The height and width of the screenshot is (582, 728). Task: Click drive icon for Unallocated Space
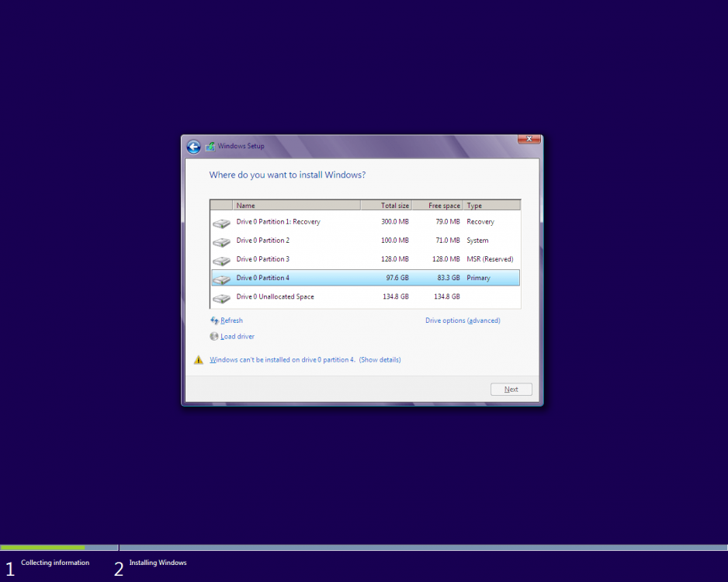pos(221,298)
